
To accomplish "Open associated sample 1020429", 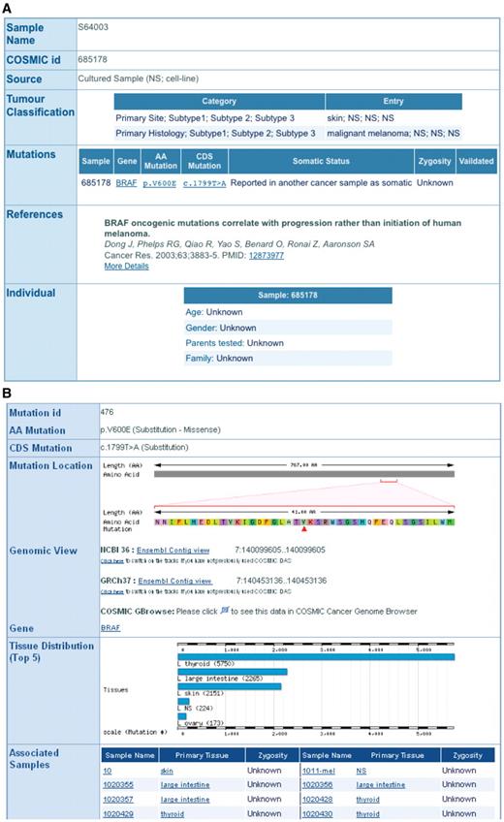I will pos(118,814).
